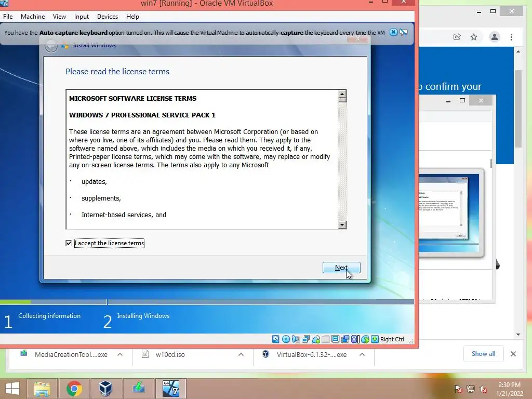Click the audio indicator icon in VirtualBox status bar
Viewport: 532px width, 399px height.
pyautogui.click(x=296, y=339)
